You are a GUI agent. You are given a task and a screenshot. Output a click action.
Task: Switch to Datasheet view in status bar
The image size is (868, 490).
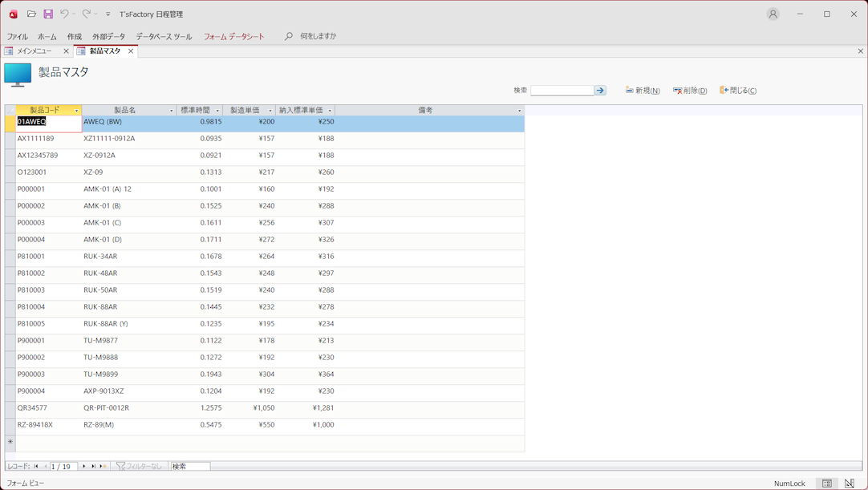[827, 484]
